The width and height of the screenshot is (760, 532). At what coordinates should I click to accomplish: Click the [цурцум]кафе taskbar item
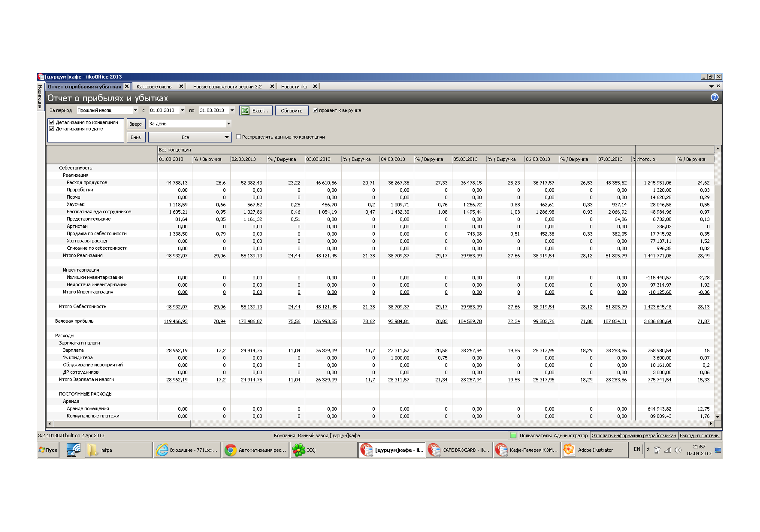click(x=392, y=450)
